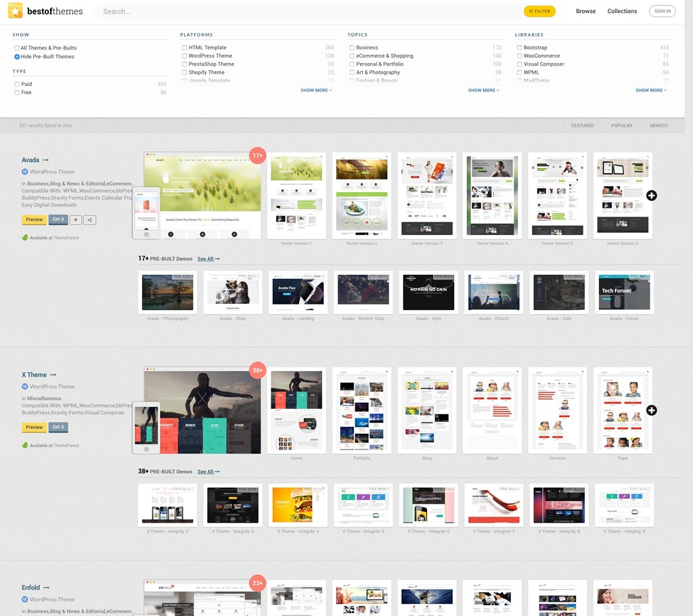Open Avada - Forum demo thumbnail

click(624, 292)
